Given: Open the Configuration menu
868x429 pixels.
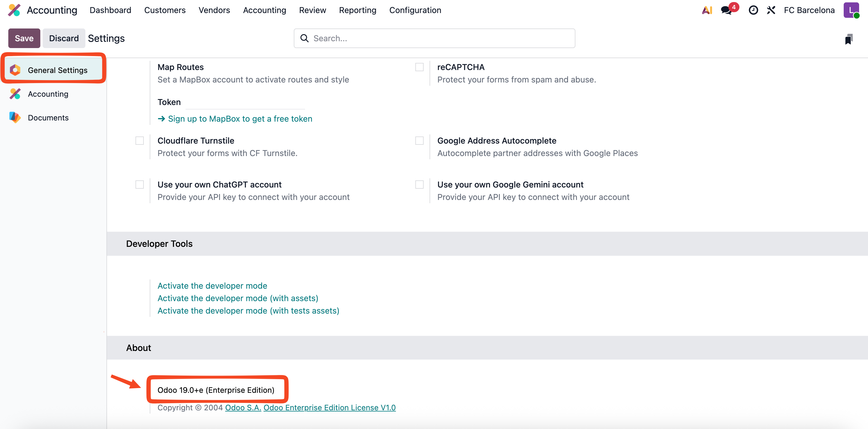Looking at the screenshot, I should tap(415, 10).
